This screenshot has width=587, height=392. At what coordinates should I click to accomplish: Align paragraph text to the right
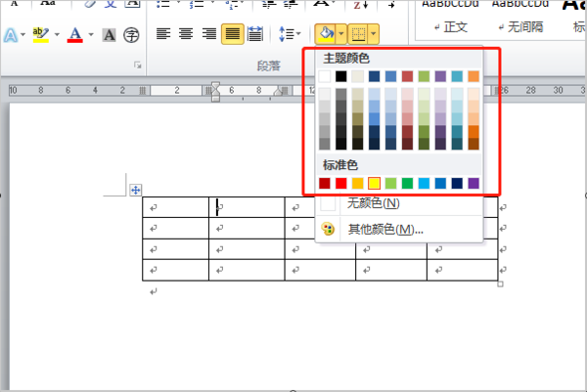tap(209, 34)
